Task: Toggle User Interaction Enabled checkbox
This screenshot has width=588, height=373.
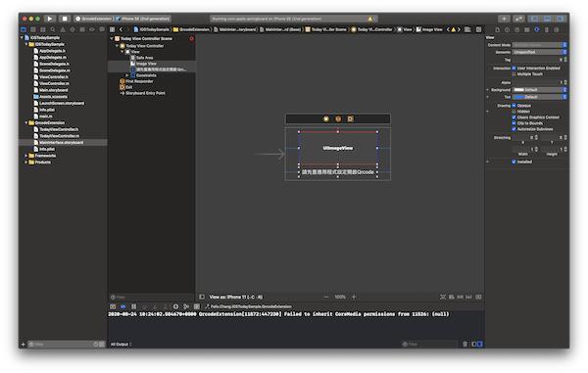Action: click(514, 69)
